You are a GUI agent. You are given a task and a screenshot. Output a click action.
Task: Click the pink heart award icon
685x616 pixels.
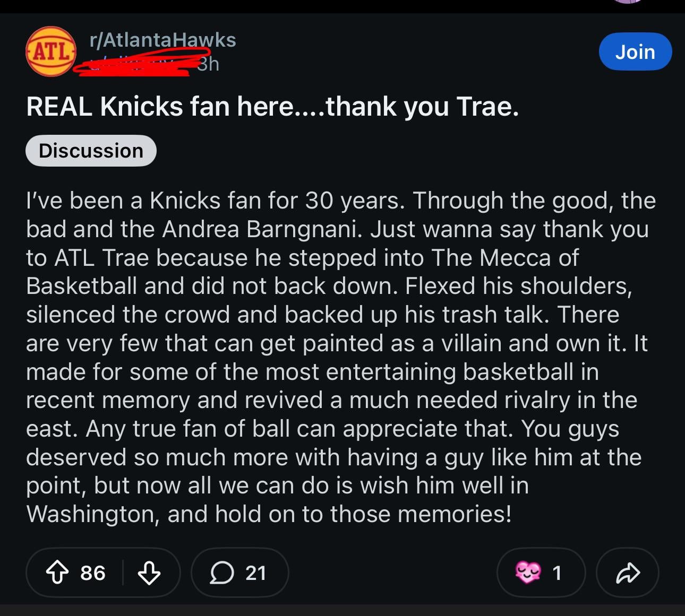(528, 572)
